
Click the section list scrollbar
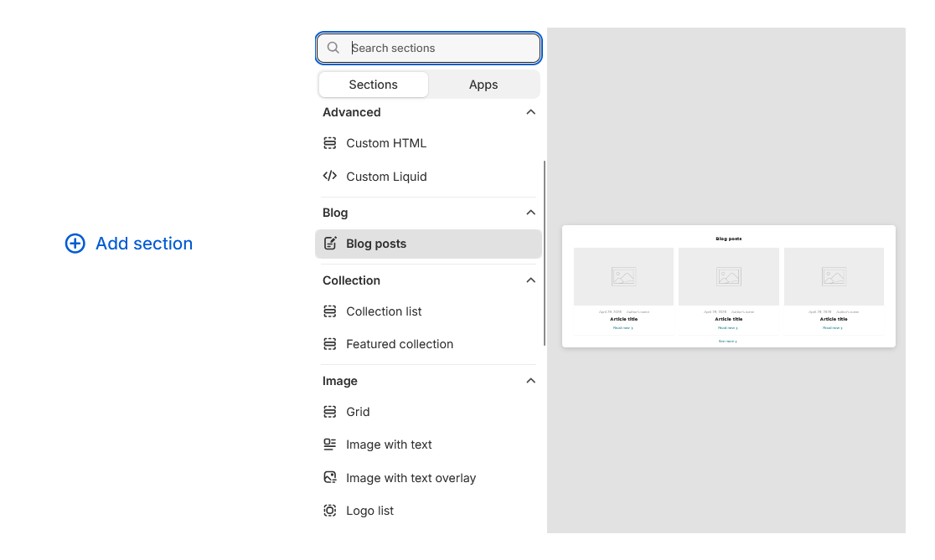[x=545, y=253]
